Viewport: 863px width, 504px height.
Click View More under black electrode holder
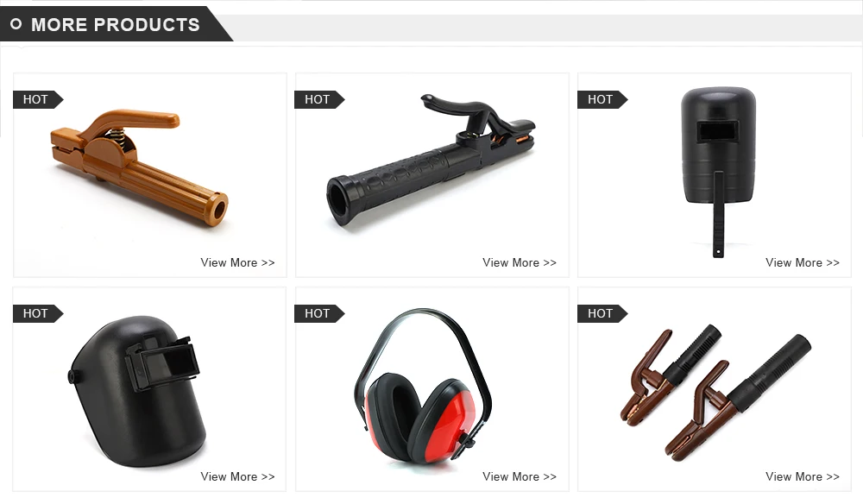pyautogui.click(x=520, y=262)
